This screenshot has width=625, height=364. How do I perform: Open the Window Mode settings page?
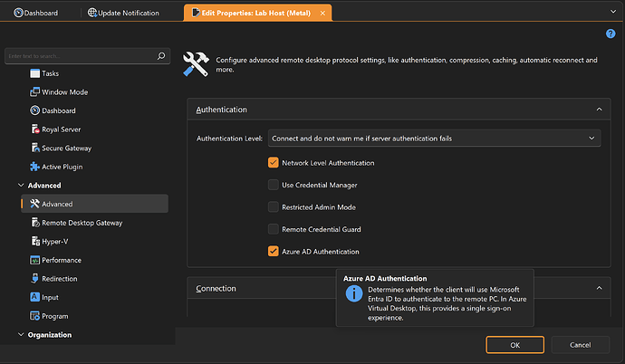pyautogui.click(x=64, y=91)
